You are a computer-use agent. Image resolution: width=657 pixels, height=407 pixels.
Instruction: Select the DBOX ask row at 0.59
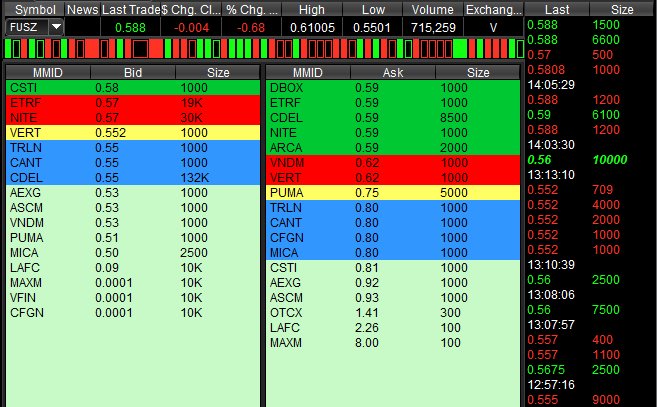(393, 88)
